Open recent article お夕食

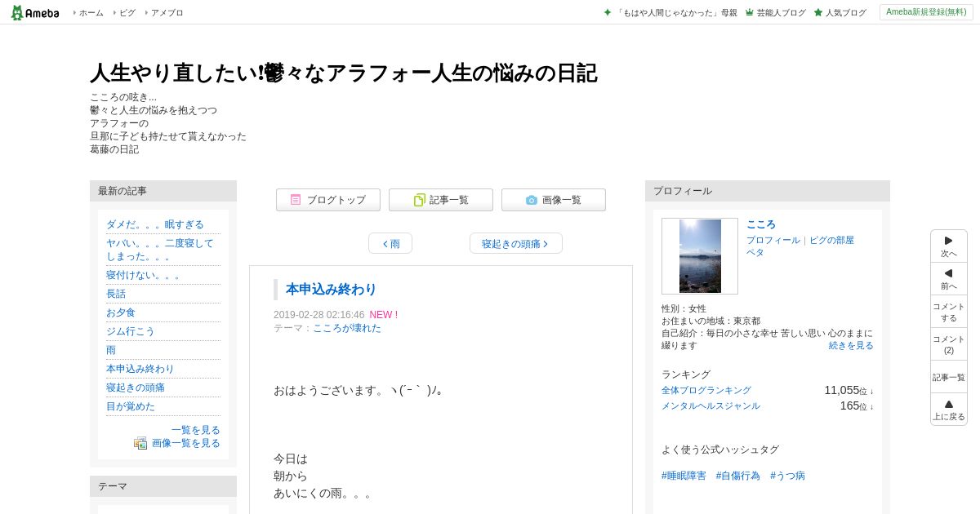[121, 312]
